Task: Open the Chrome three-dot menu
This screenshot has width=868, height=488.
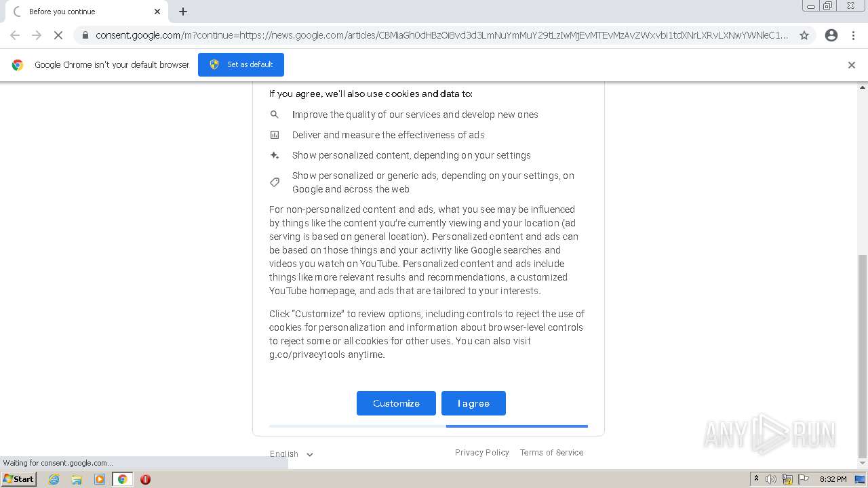Action: pos(854,35)
